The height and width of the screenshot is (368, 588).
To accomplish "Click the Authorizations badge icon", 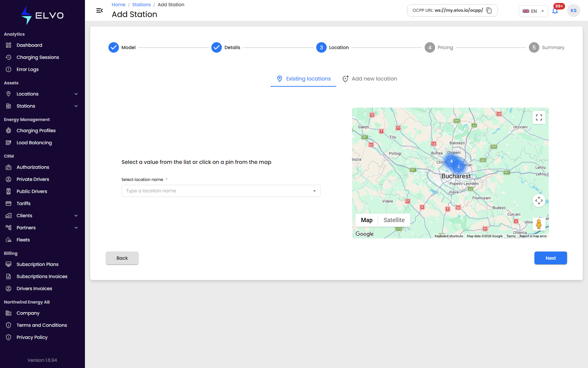I will click(8, 167).
